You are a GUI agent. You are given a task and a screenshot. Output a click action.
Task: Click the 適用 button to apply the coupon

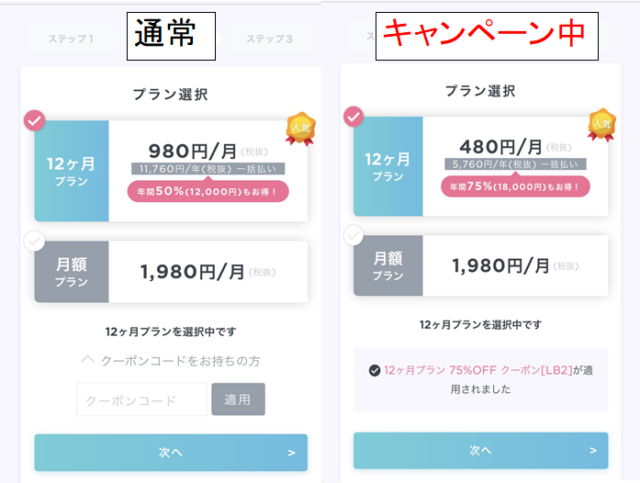[238, 399]
